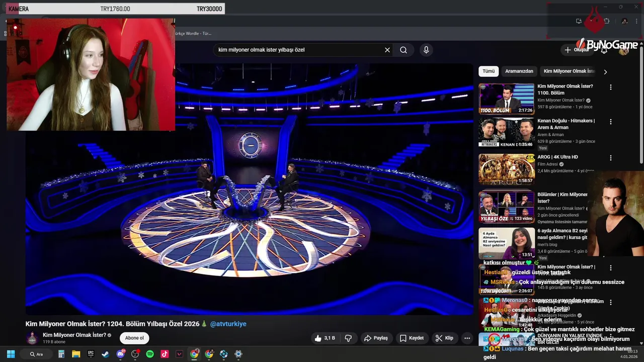Open the 6 Ayda Almanca B2 video thumbnail

pos(506,243)
